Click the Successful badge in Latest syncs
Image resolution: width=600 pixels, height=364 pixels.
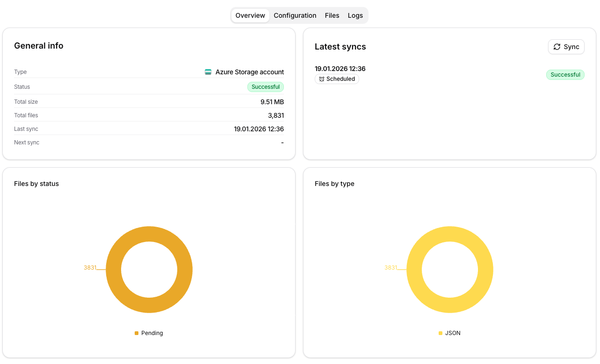[x=565, y=75]
